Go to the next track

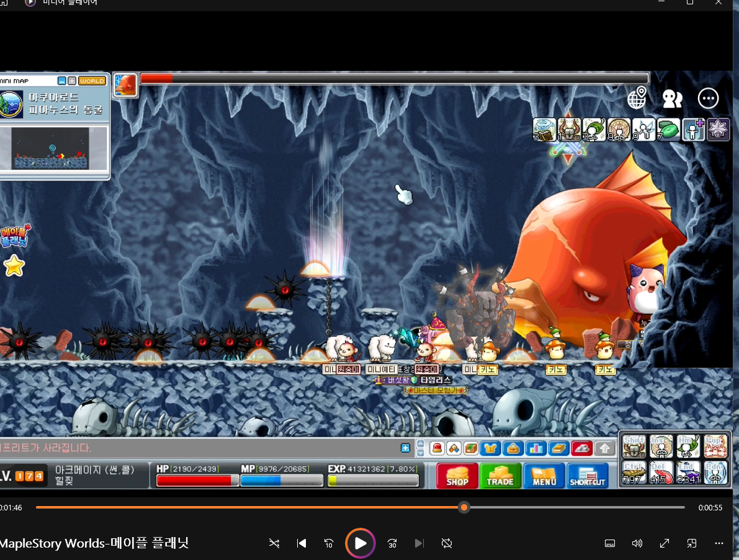(x=419, y=543)
